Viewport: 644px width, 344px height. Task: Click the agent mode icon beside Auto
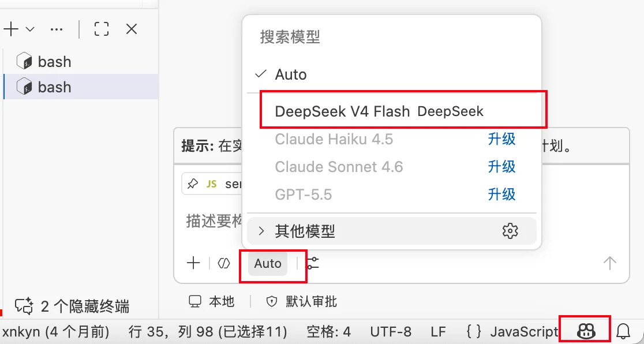click(224, 263)
